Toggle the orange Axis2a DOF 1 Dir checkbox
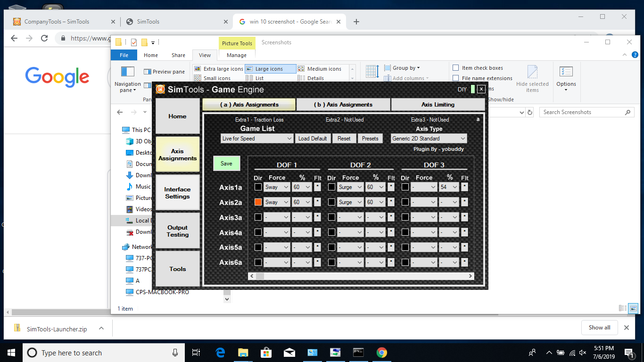 (258, 202)
